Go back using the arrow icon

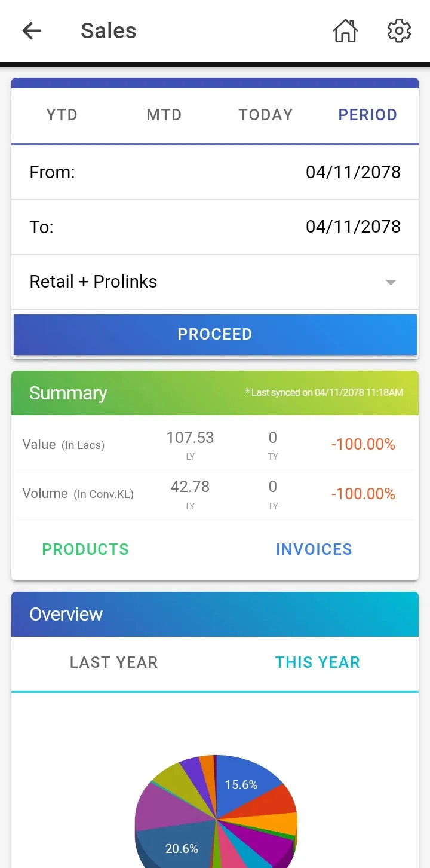[32, 31]
